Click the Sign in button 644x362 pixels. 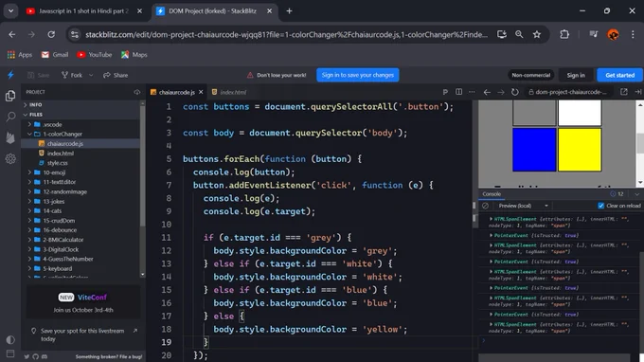point(576,75)
